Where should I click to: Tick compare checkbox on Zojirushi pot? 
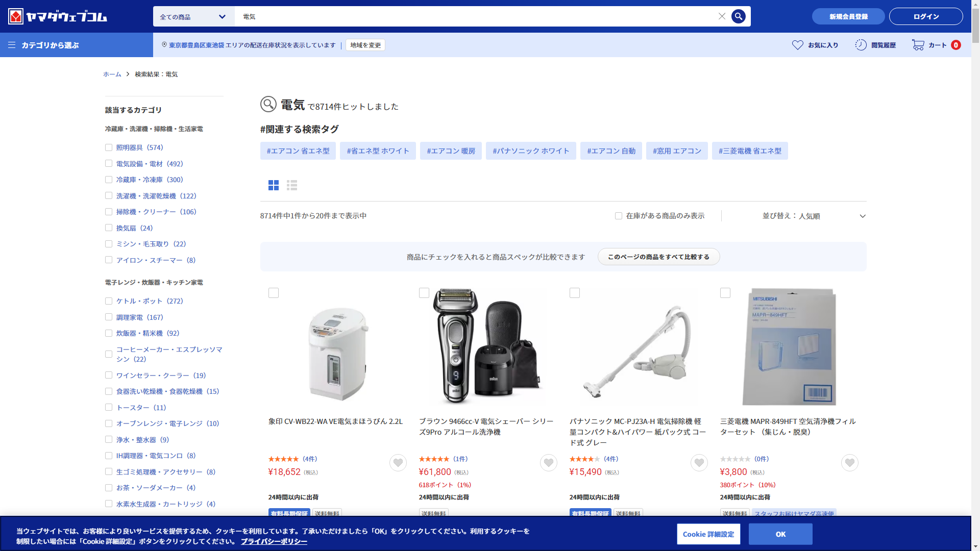274,293
